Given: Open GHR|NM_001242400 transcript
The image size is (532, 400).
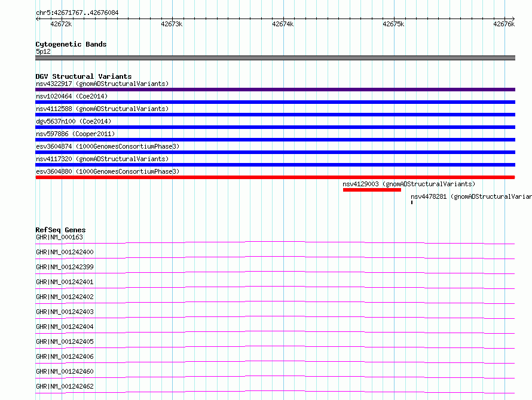Looking at the screenshot, I should click(x=65, y=252).
